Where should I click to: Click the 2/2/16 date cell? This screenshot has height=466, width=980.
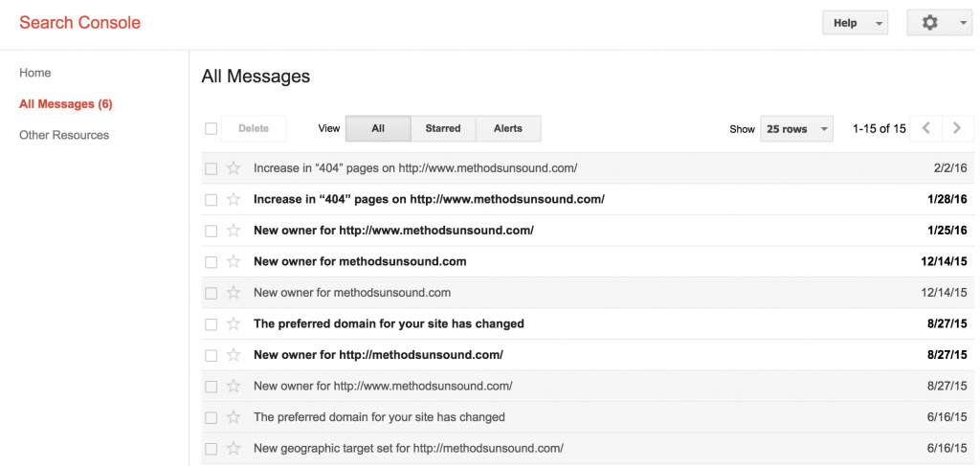tap(950, 168)
